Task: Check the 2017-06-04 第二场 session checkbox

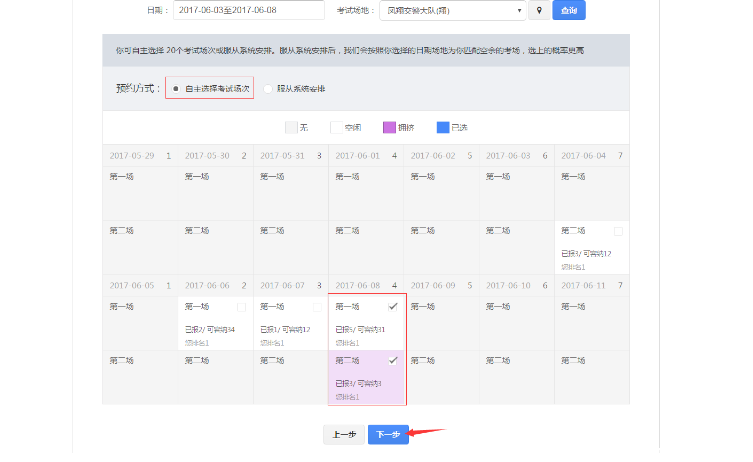Action: 618,231
